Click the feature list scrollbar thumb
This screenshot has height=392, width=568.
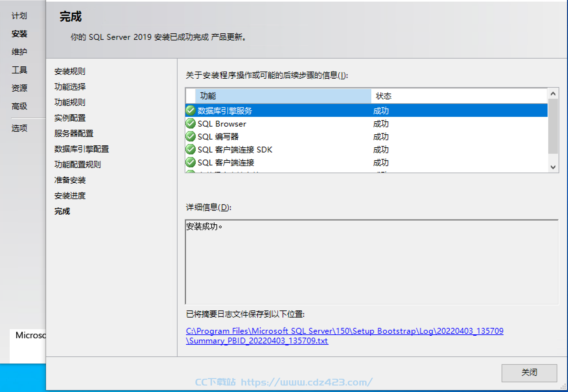click(x=553, y=126)
